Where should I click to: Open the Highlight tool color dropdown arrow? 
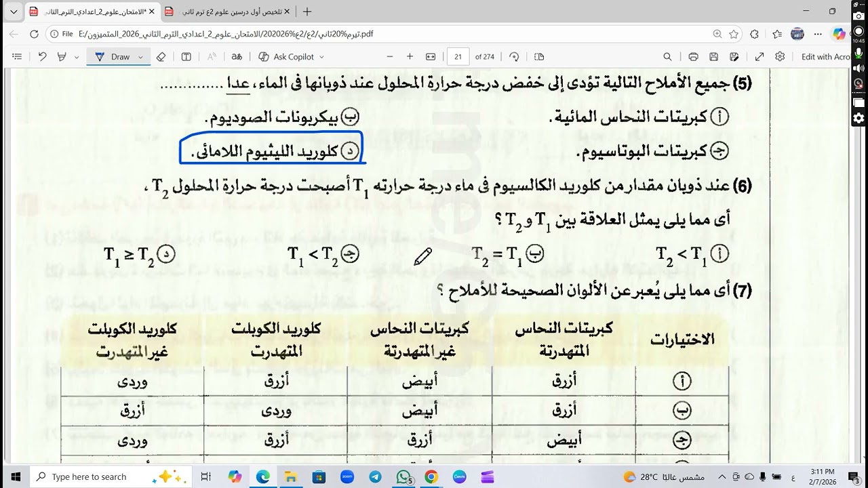[x=76, y=57]
